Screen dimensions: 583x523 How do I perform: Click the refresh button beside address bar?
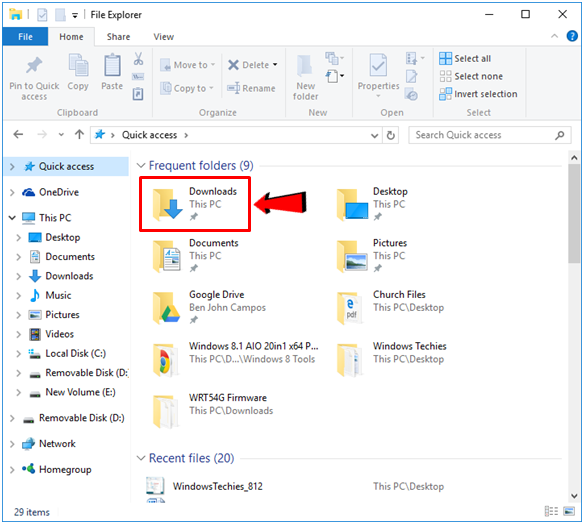point(390,135)
